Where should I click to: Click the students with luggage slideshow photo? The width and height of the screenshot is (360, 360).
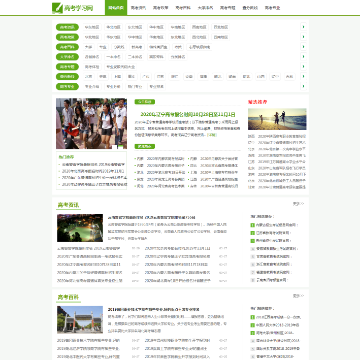[91, 123]
